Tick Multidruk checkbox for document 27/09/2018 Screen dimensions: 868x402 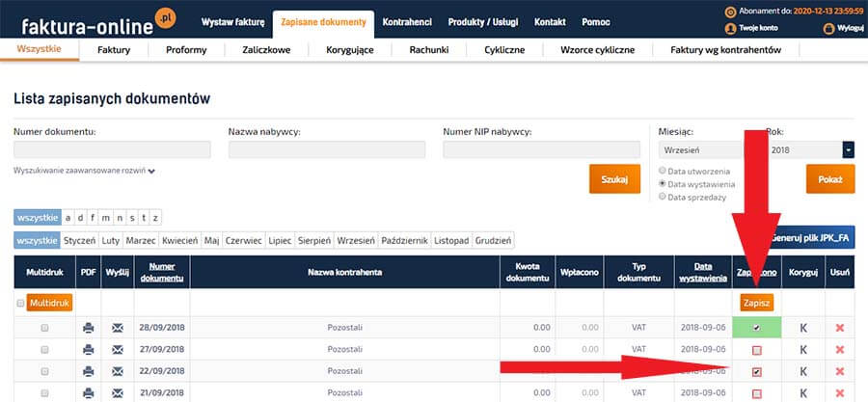point(44,350)
